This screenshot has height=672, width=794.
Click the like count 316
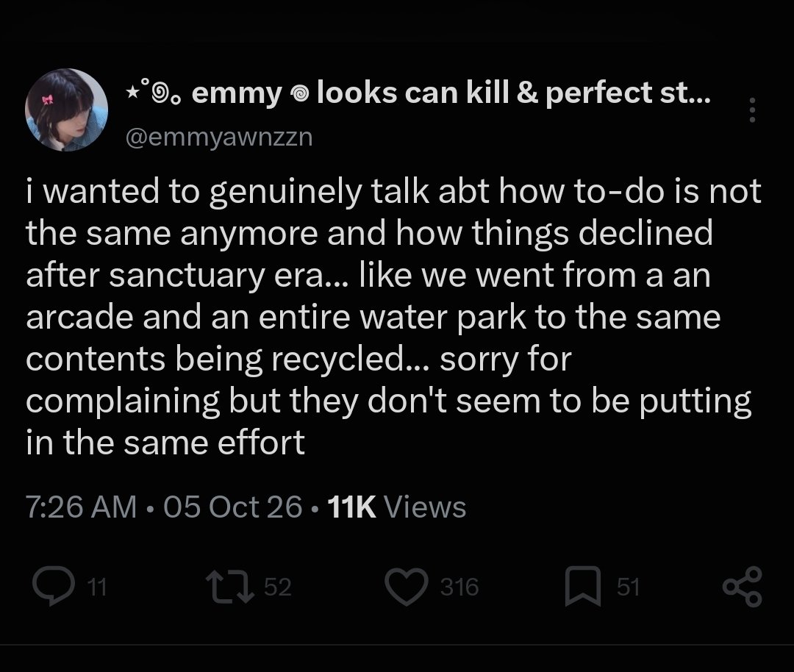pyautogui.click(x=459, y=587)
